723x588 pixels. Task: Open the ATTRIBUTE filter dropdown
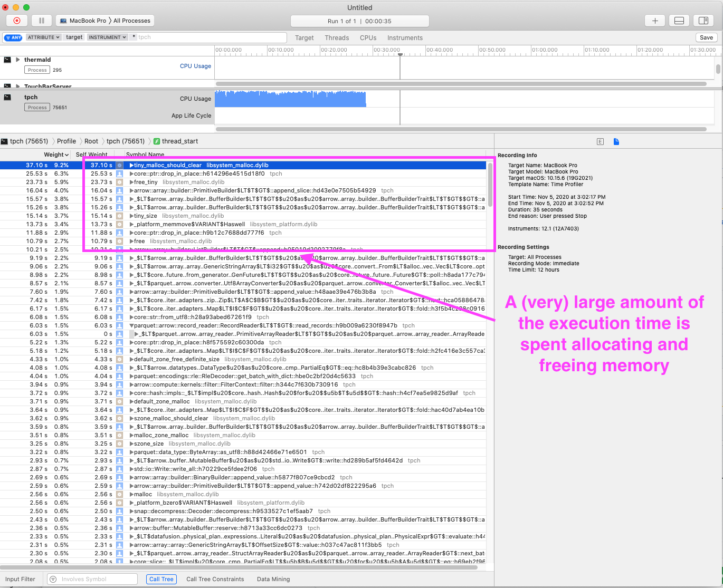click(43, 37)
